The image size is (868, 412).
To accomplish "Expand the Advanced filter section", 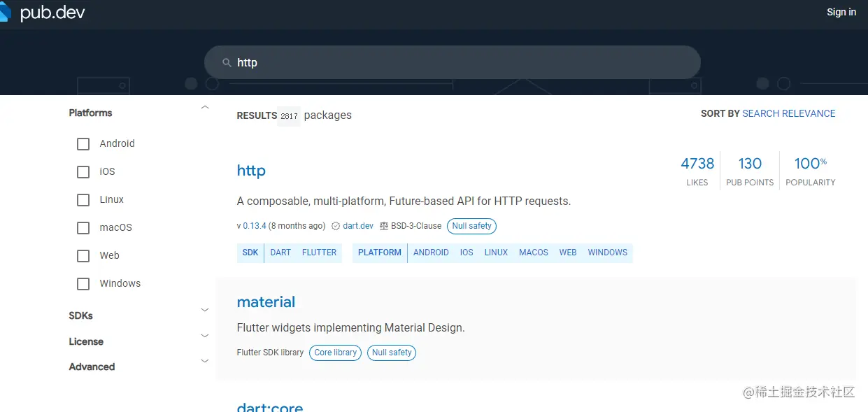I will [x=205, y=361].
